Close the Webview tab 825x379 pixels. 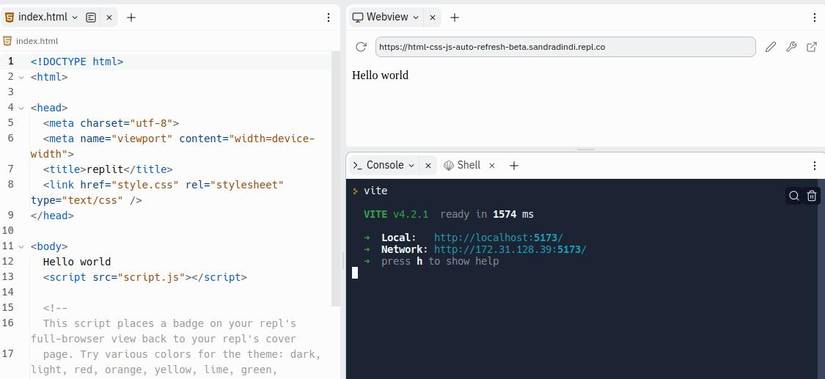click(432, 17)
